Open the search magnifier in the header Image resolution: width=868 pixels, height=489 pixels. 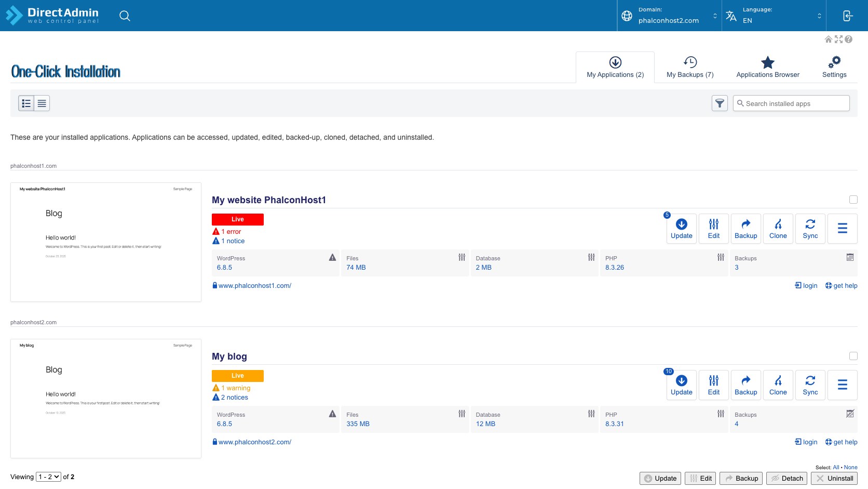[x=125, y=16]
